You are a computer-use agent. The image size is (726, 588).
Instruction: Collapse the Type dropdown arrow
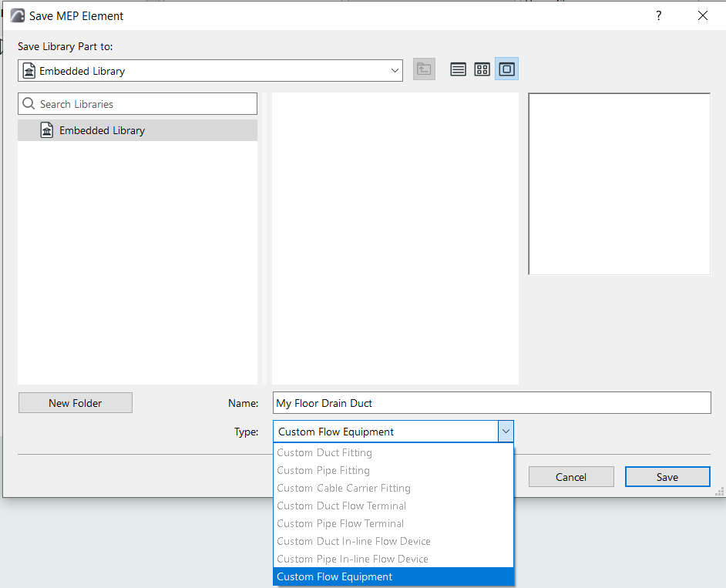(x=506, y=432)
